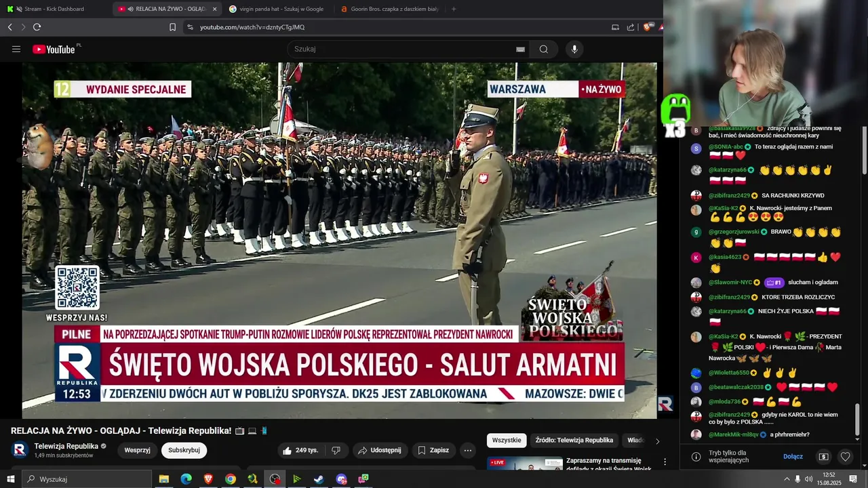Click the magnifier search button

[544, 49]
